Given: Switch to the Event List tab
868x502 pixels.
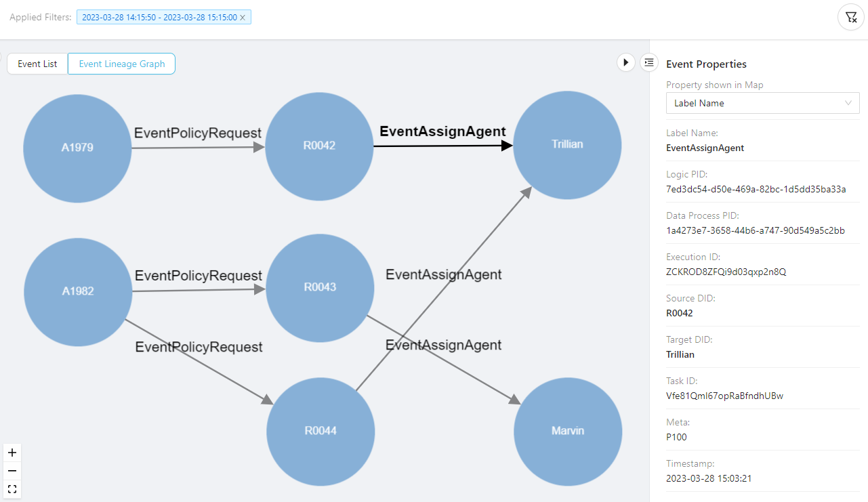Looking at the screenshot, I should pos(37,64).
